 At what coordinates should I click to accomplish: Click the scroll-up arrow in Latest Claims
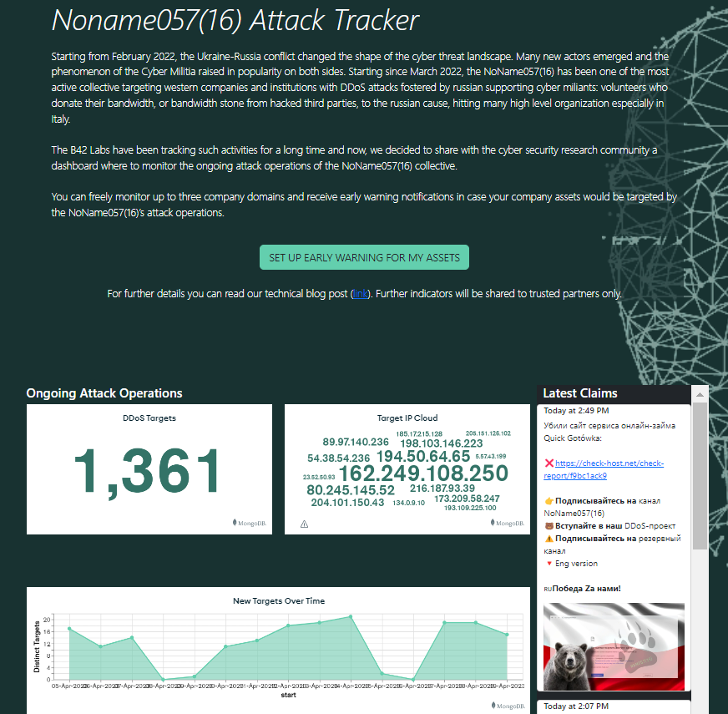tap(700, 393)
